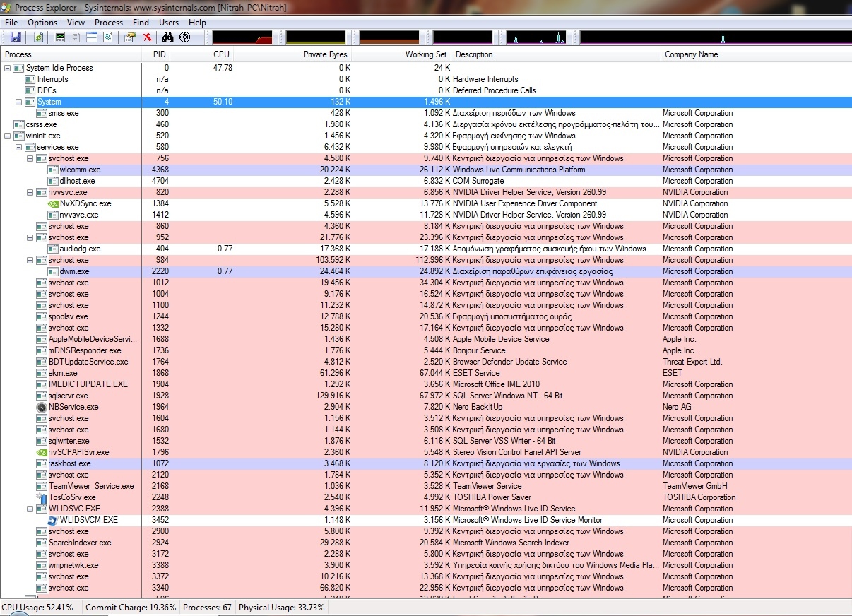
Task: Collapse the wininit.exe tree node
Action: coord(8,136)
